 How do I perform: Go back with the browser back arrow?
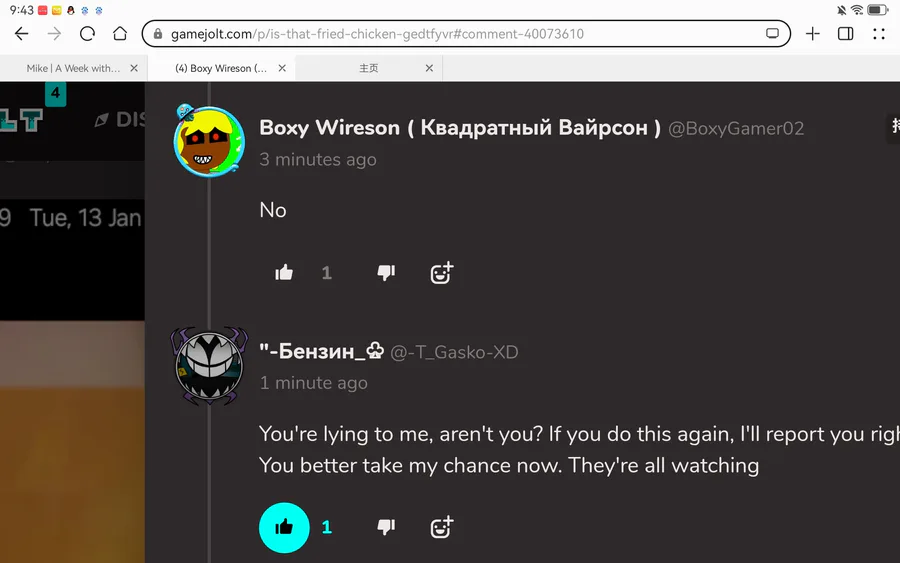[x=22, y=34]
